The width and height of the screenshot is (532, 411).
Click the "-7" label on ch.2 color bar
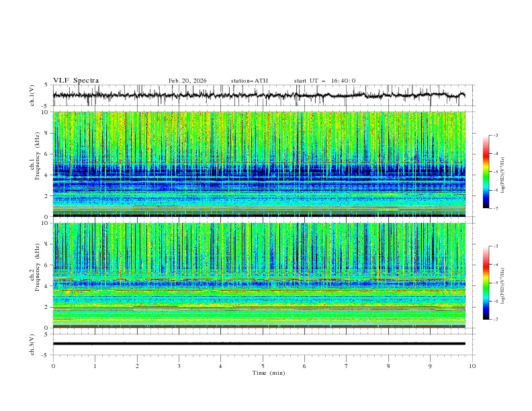tap(495, 320)
